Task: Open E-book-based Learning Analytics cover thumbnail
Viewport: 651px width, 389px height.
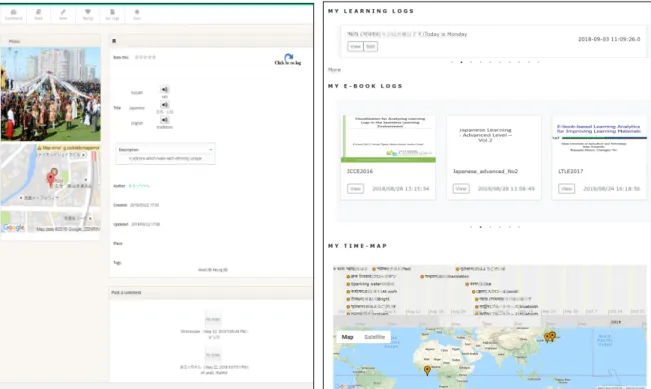Action: pos(599,139)
